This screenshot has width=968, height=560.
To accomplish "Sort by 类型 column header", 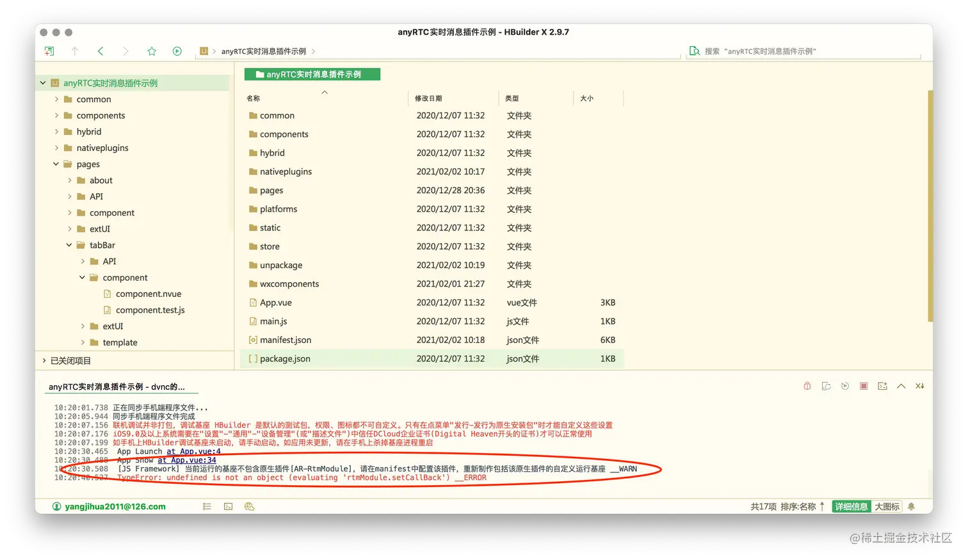I will [x=512, y=99].
